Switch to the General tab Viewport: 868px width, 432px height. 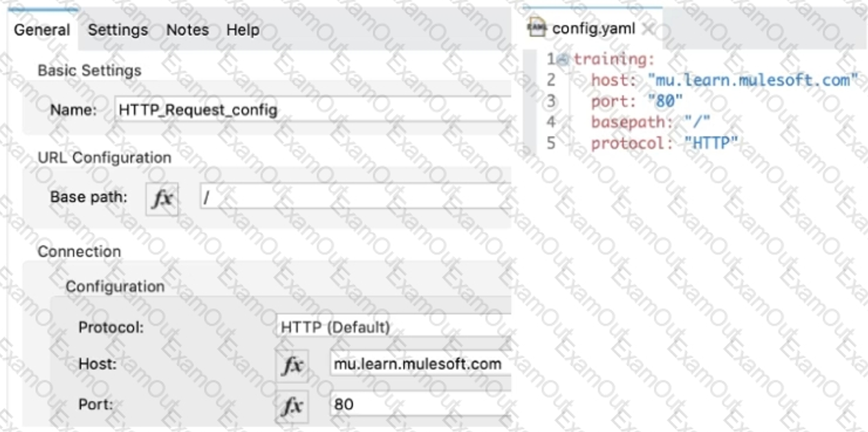42,30
